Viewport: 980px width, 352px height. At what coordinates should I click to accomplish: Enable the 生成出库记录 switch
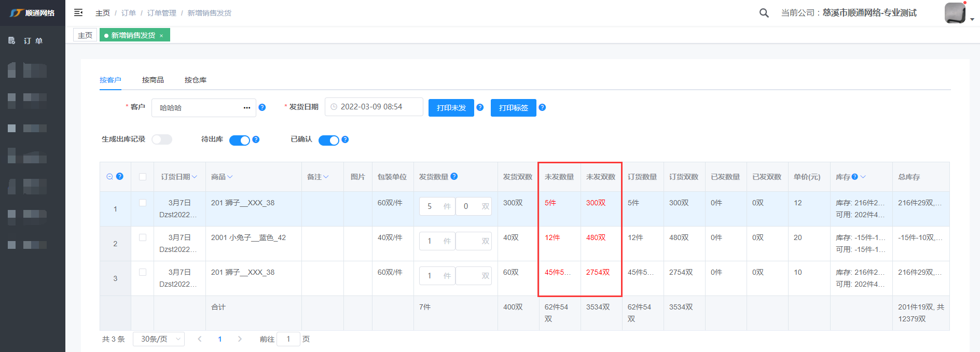(162, 139)
